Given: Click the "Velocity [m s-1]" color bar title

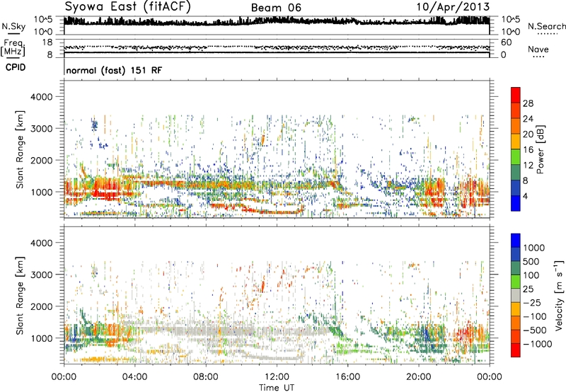Looking at the screenshot, I should pyautogui.click(x=559, y=295).
